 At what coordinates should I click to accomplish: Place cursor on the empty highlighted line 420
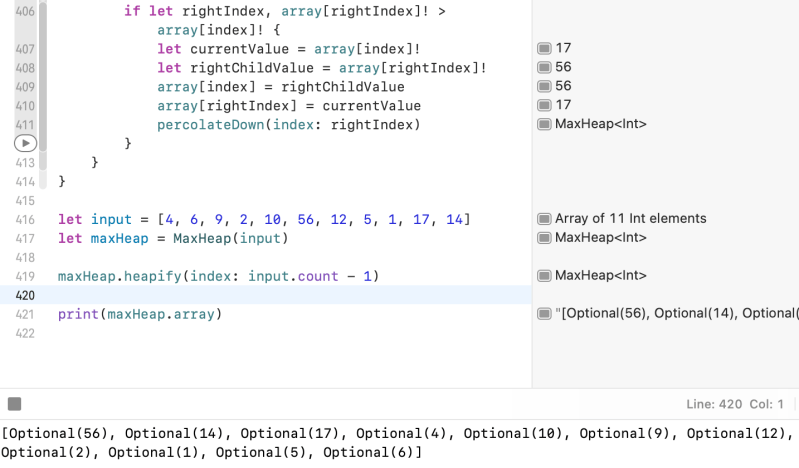[x=290, y=295]
